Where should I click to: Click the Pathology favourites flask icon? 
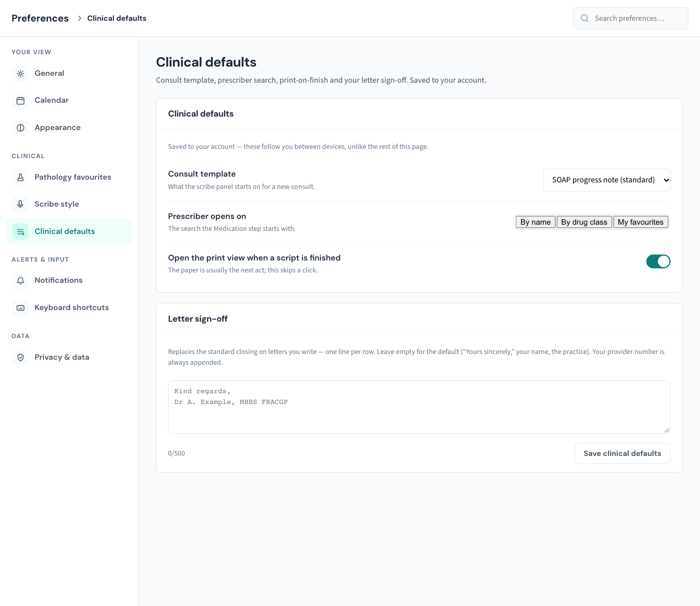20,177
